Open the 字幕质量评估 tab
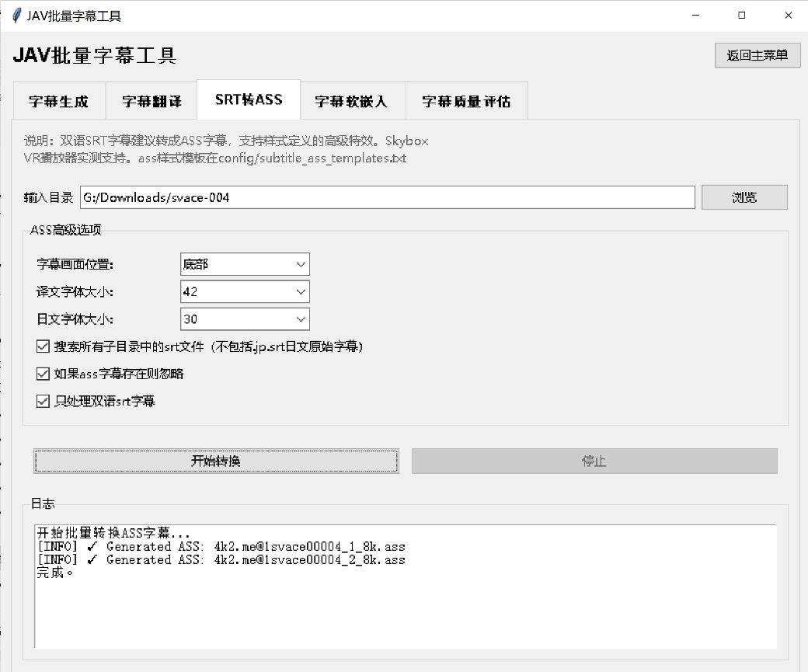 pos(466,101)
